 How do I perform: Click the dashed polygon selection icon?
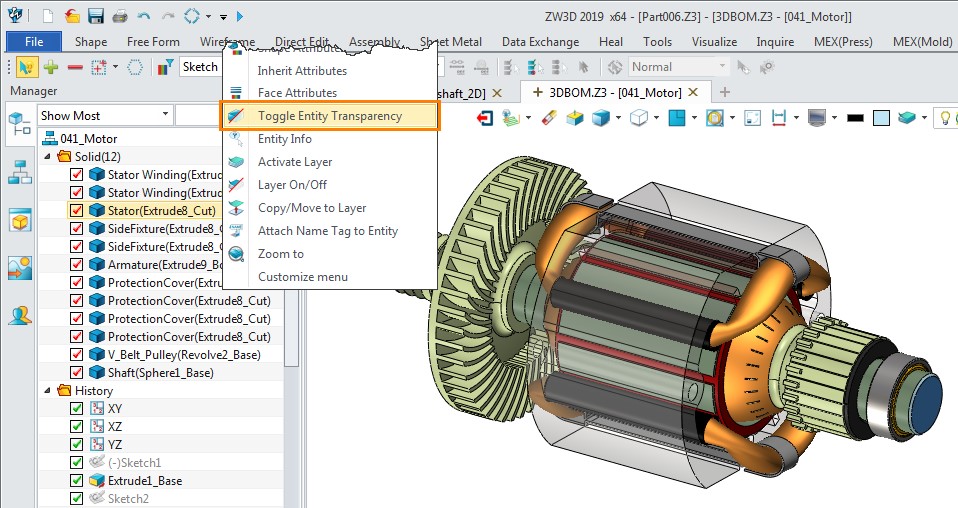click(135, 67)
